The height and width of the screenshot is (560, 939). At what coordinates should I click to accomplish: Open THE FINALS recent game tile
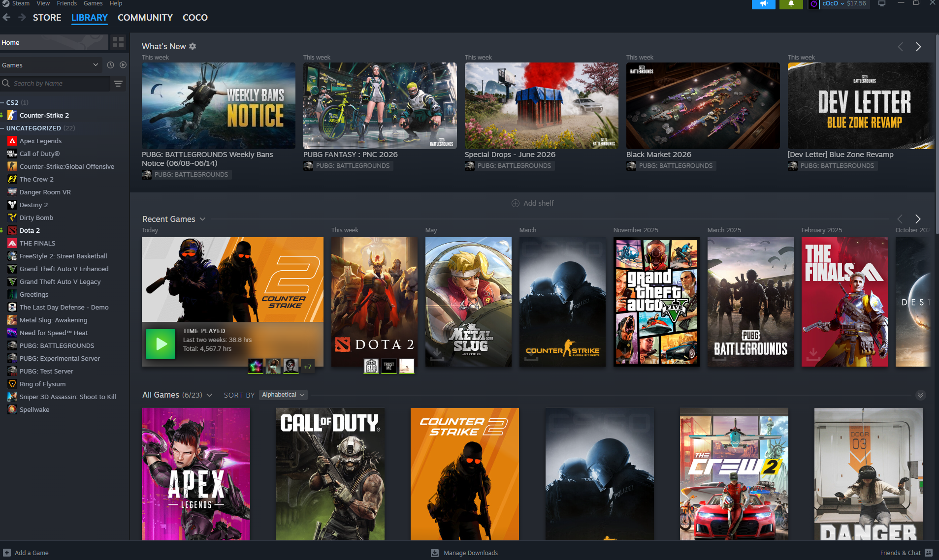point(844,302)
